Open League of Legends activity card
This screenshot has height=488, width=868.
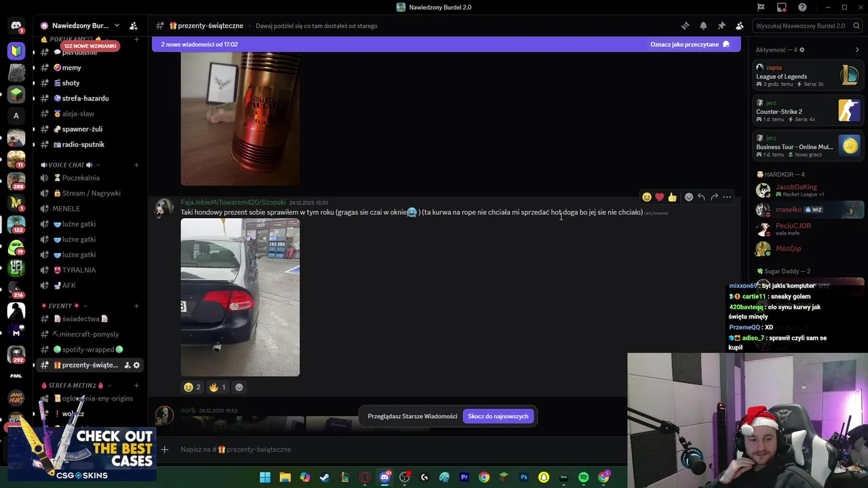click(808, 76)
